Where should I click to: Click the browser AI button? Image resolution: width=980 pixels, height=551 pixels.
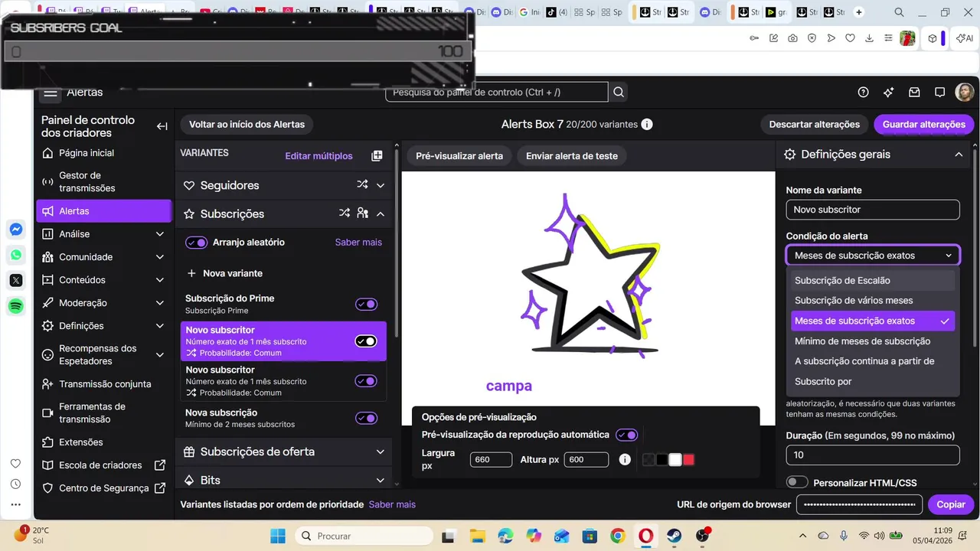pos(964,38)
